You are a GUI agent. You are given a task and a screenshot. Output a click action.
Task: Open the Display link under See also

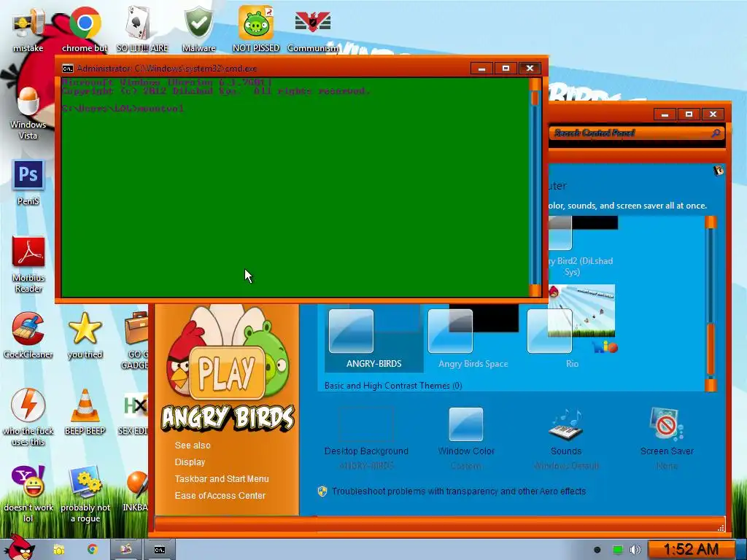[190, 462]
